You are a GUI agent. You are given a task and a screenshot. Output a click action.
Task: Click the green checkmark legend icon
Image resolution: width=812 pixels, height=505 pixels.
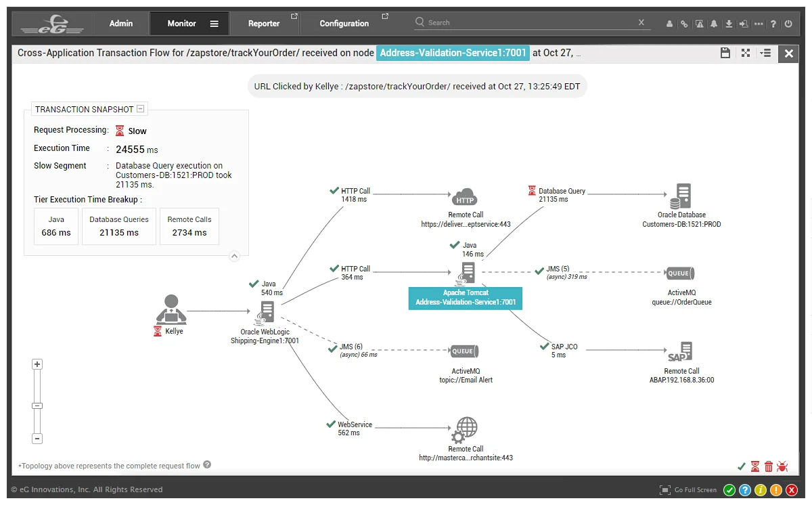coord(742,466)
